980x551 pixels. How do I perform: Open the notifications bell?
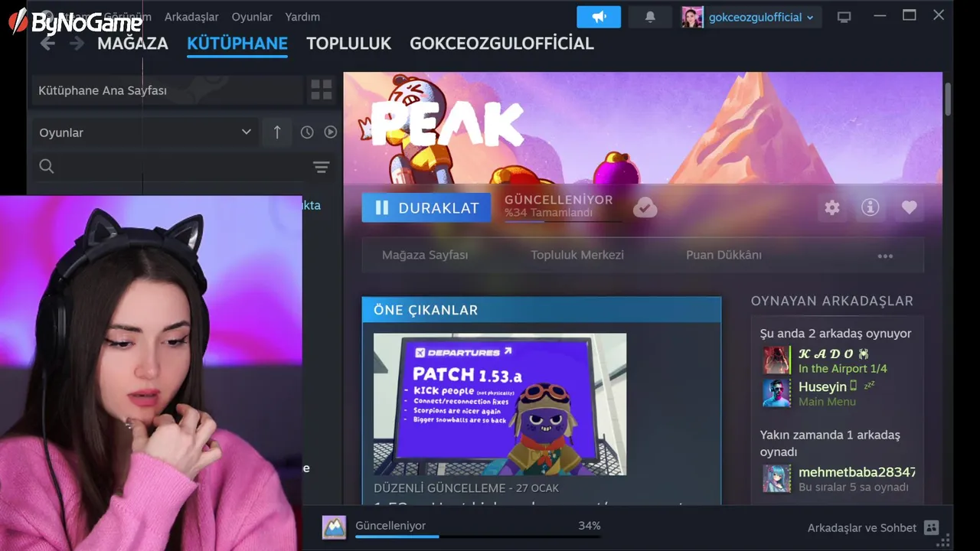[x=650, y=17]
